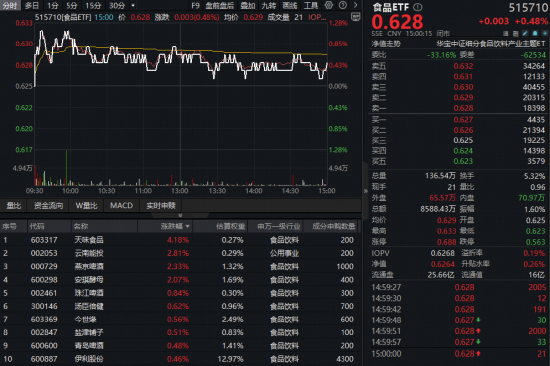The height and width of the screenshot is (366, 550).
Task: Click the 华宝中证细分食品饮料产业主题ET fund name
Action: (x=491, y=44)
